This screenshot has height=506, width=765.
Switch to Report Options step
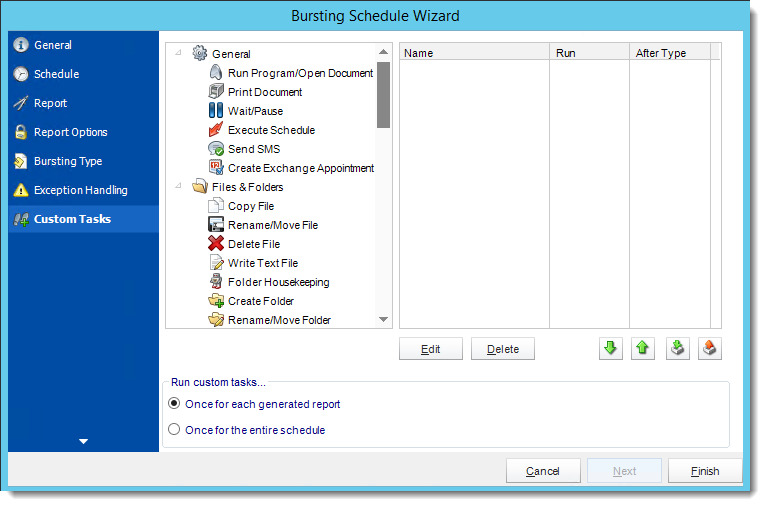pyautogui.click(x=83, y=132)
